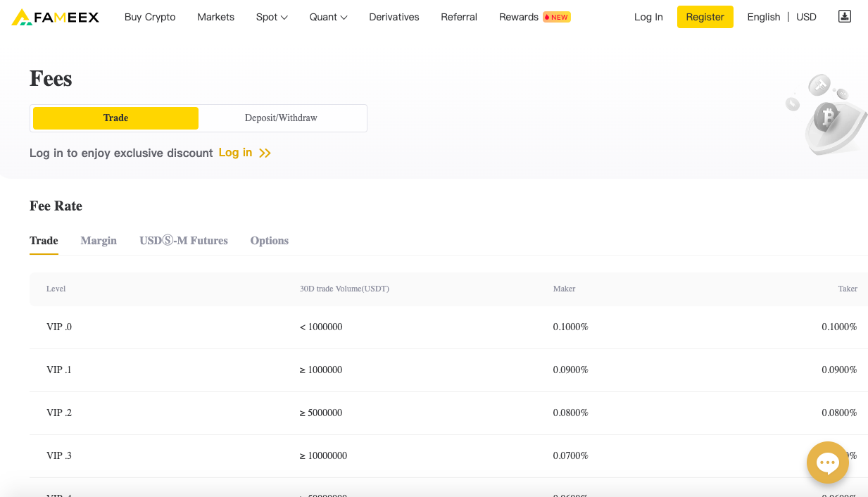Screen dimensions: 868x497
Task: Switch to the USDⓈ-M Futures tab
Action: 184,241
